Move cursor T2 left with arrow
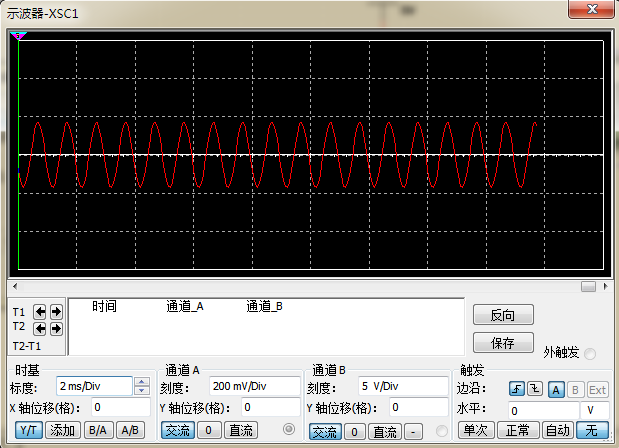The width and height of the screenshot is (619, 448). point(40,328)
